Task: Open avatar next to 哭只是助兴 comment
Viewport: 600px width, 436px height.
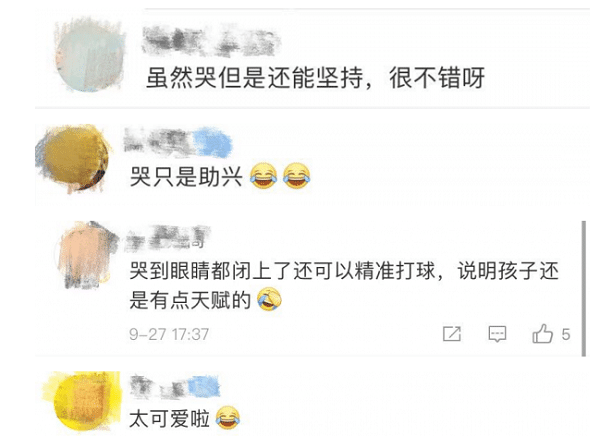Action: coord(73,158)
